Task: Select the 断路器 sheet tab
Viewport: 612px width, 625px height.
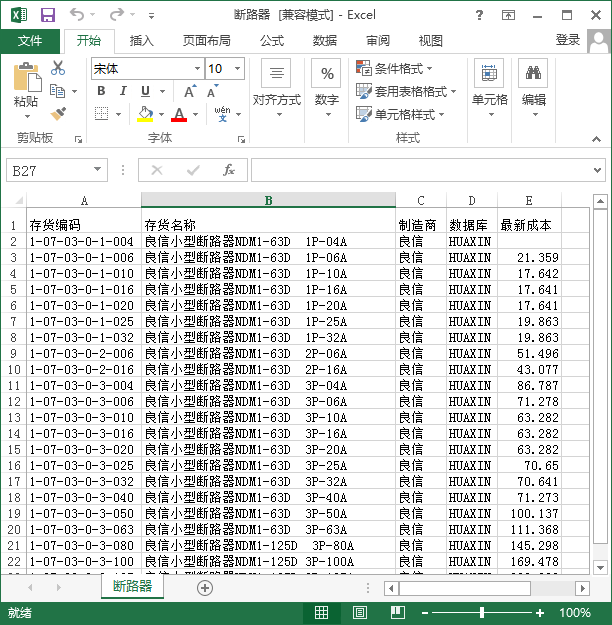Action: point(132,586)
